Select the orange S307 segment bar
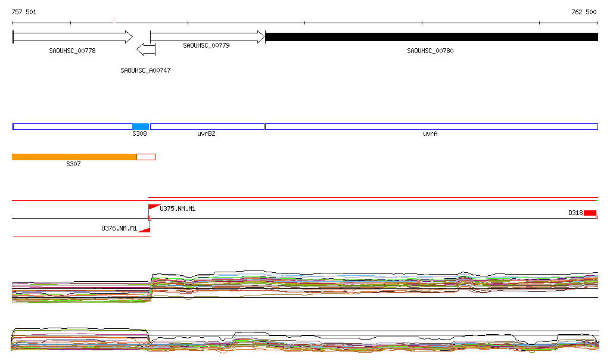The height and width of the screenshot is (364, 610). (x=74, y=157)
